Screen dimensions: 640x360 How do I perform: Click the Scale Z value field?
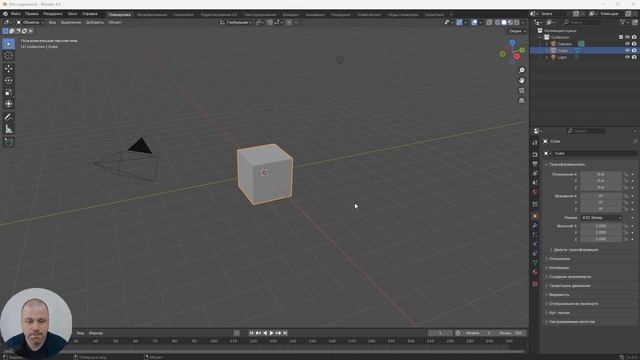click(x=601, y=239)
